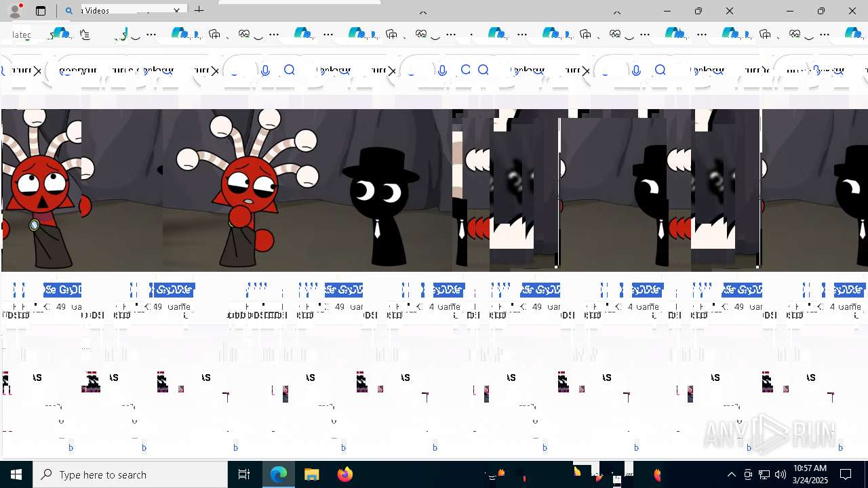Open thumbnail of red character looking up
The width and height of the screenshot is (868, 488).
tap(41, 190)
